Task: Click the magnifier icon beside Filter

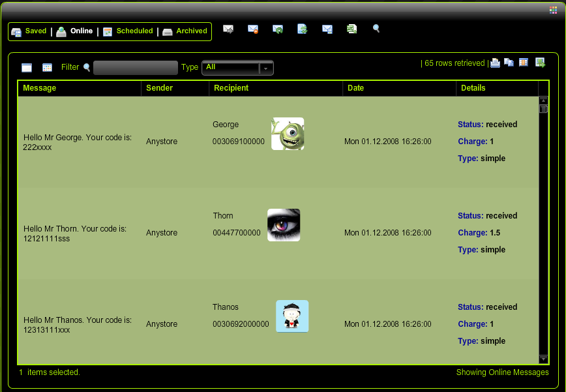Action: [87, 67]
